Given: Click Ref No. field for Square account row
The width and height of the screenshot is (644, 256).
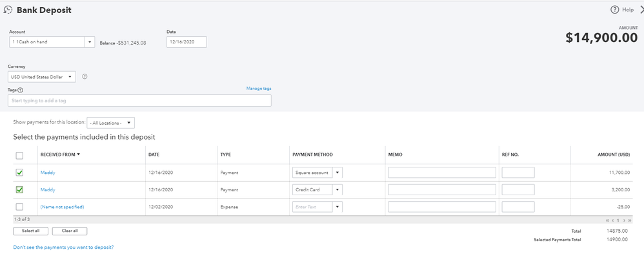Looking at the screenshot, I should (518, 173).
